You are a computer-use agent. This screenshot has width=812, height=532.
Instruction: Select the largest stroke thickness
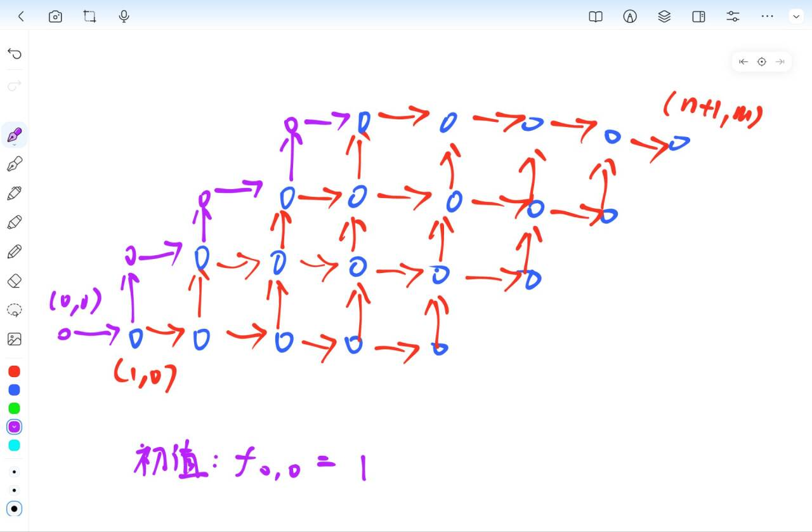point(15,509)
